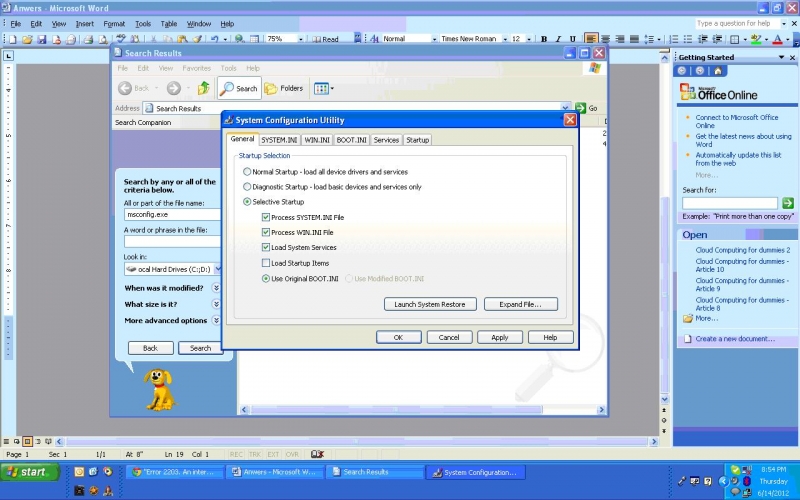
Task: Uncheck Process SYSTEM.INI File checkbox
Action: [266, 217]
